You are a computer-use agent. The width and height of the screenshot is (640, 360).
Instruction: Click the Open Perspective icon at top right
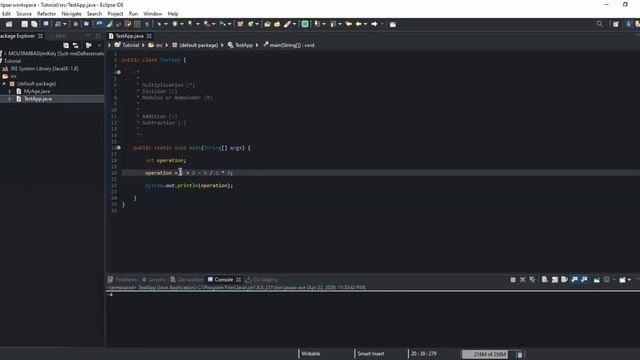tap(616, 24)
